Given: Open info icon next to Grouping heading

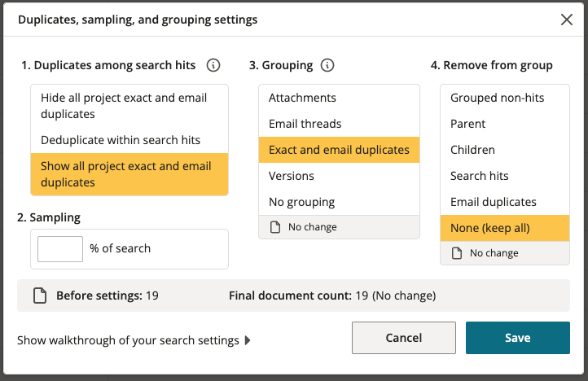Looking at the screenshot, I should coord(327,65).
